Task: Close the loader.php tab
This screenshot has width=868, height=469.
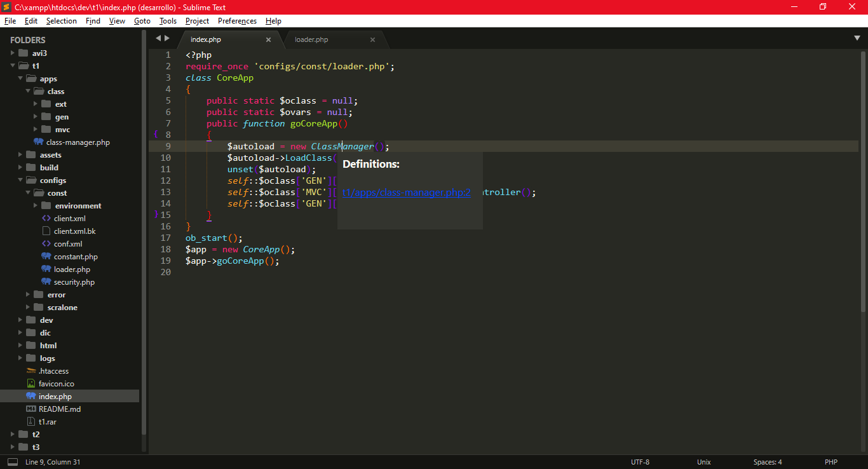Action: 372,39
